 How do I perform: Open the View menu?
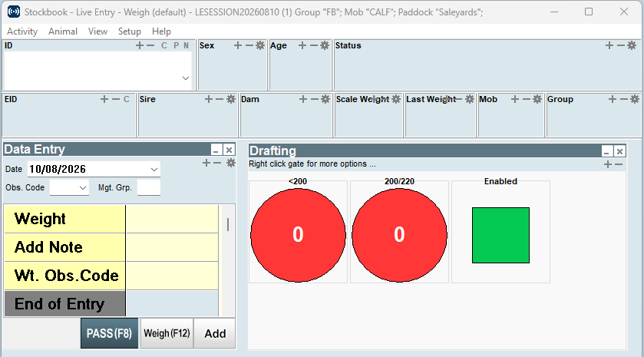pos(97,31)
